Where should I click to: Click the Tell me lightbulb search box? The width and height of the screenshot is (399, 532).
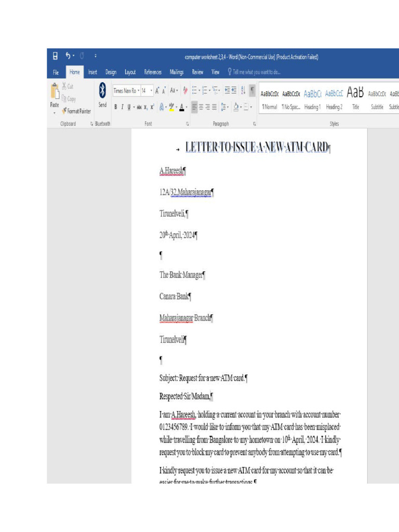pos(254,72)
